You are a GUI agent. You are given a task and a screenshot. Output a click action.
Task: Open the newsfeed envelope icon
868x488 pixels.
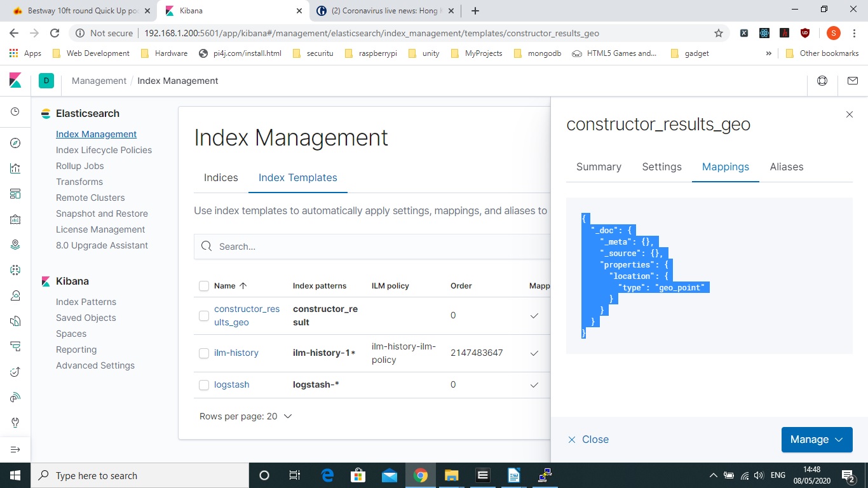click(853, 81)
